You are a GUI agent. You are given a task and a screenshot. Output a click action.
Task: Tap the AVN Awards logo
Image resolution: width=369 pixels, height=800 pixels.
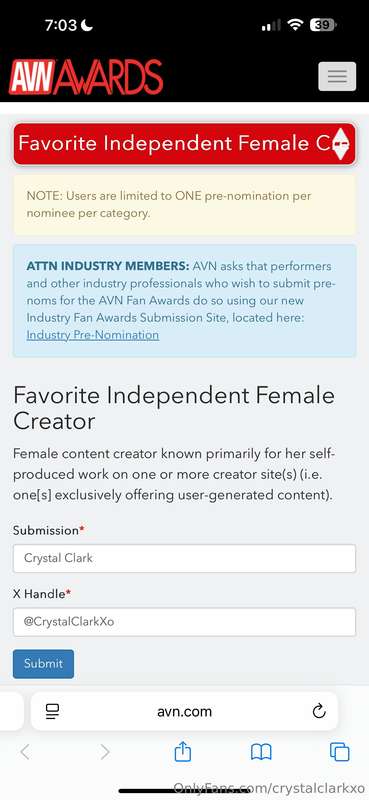pyautogui.click(x=86, y=77)
